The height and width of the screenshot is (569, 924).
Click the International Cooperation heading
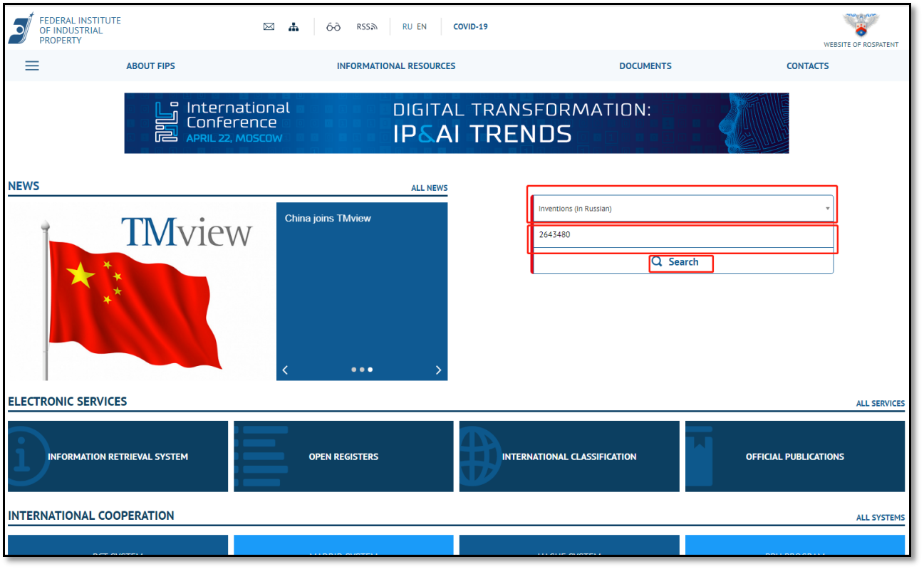91,516
